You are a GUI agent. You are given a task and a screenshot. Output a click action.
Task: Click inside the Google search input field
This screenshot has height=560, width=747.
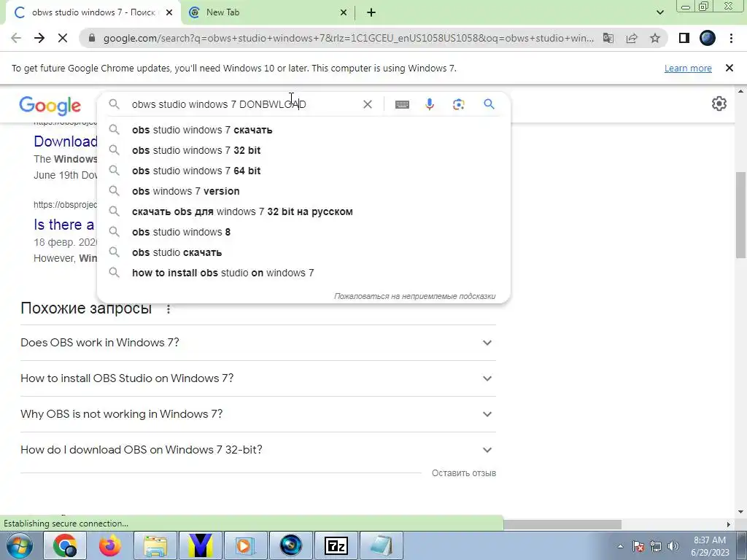click(x=243, y=104)
